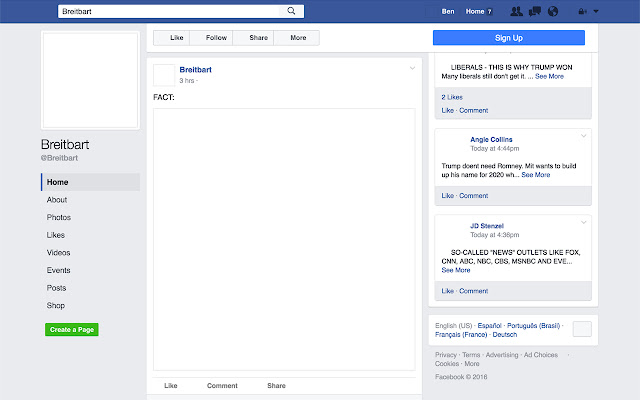The height and width of the screenshot is (400, 640).
Task: Open the More dropdown on page header
Action: tap(298, 38)
